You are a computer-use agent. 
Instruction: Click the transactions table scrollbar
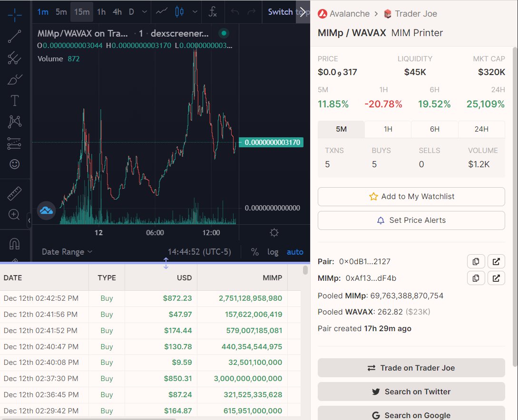tap(305, 270)
